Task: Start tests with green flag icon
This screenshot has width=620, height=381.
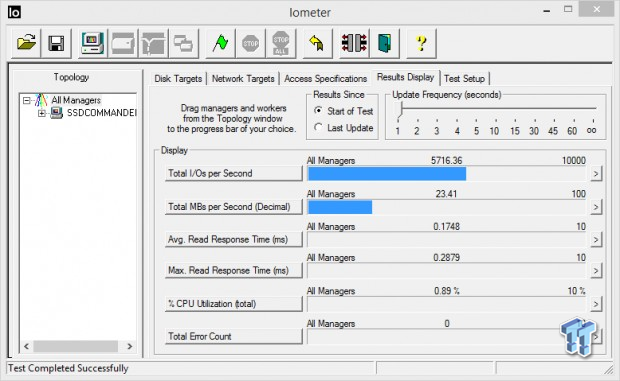Action: click(220, 43)
